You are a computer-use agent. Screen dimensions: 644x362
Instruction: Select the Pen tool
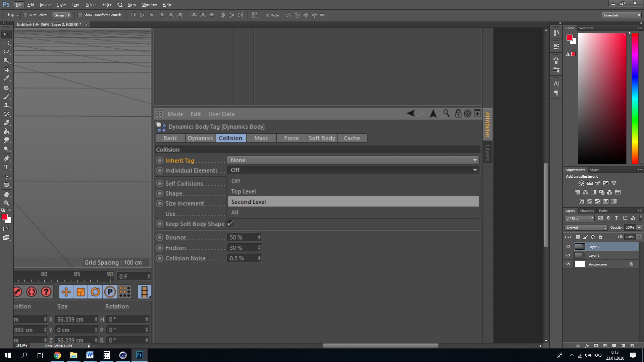click(x=6, y=159)
